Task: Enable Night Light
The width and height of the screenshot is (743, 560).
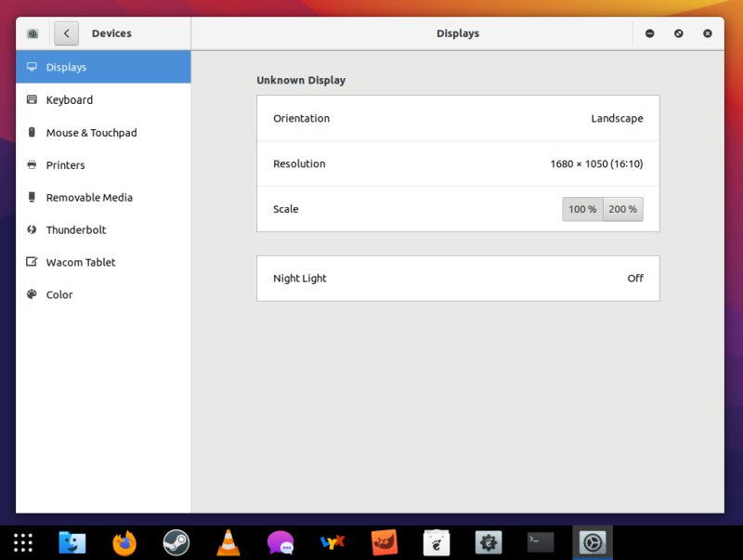Action: (x=458, y=278)
